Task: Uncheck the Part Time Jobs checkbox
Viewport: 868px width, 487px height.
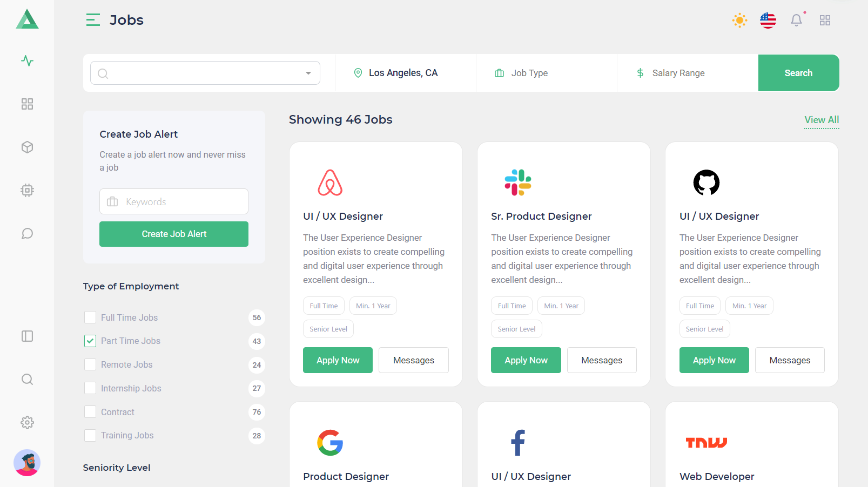Action: pyautogui.click(x=90, y=341)
